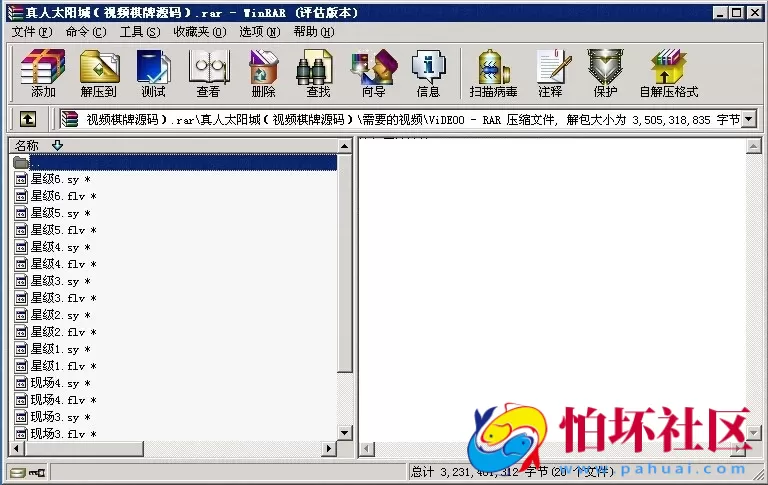Show archive 信息 (Info) icon
The height and width of the screenshot is (485, 768).
click(428, 72)
